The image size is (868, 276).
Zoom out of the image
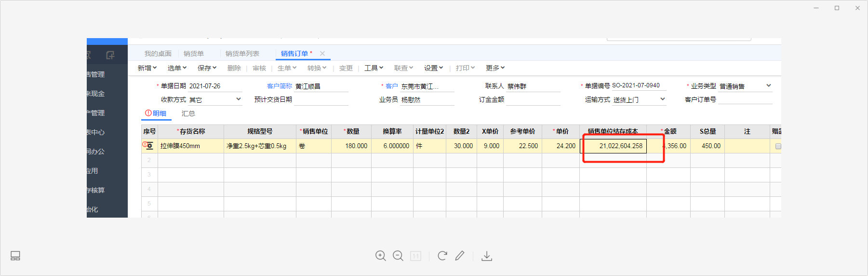pyautogui.click(x=398, y=256)
